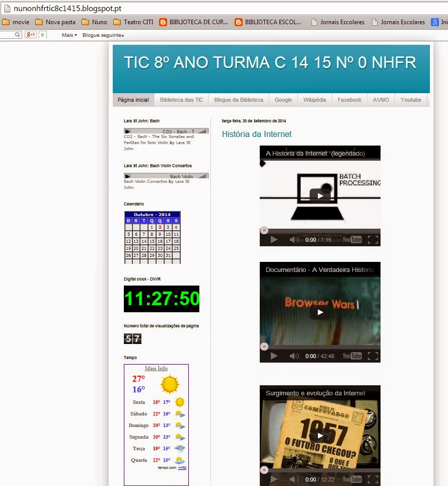The width and height of the screenshot is (448, 486).
Task: Expand the Mais dropdown in navbar
Action: [69, 35]
